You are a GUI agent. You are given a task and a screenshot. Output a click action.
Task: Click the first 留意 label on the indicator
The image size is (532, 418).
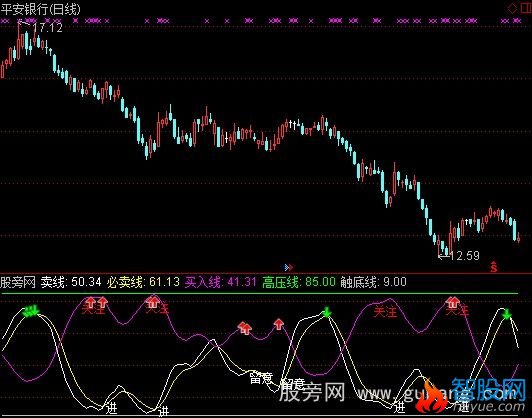(261, 378)
